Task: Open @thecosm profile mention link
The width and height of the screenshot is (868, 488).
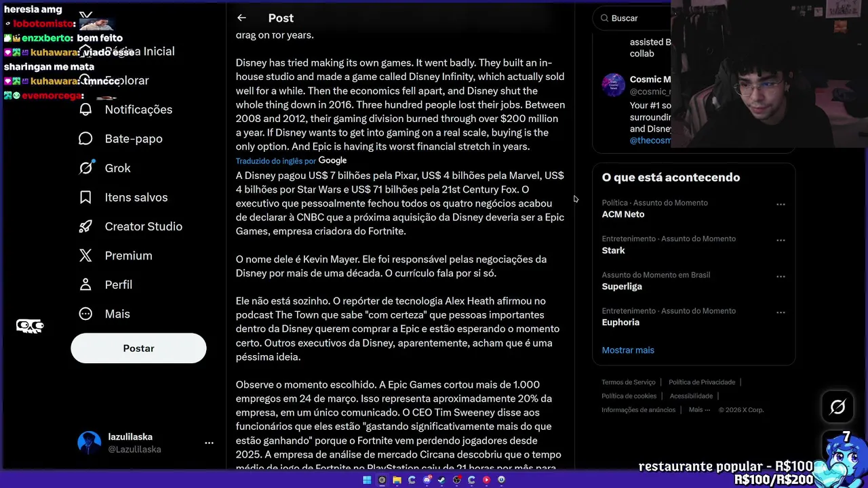Action: pyautogui.click(x=650, y=140)
